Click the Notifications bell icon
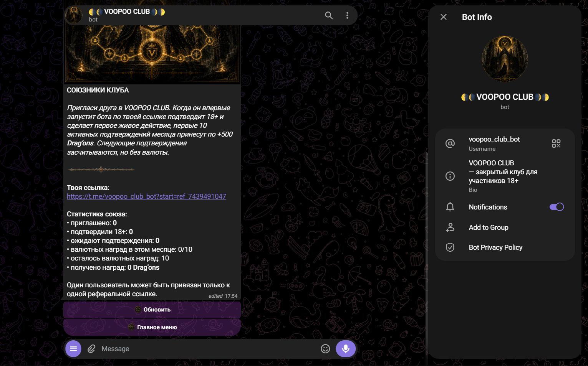This screenshot has width=588, height=366. pos(450,207)
